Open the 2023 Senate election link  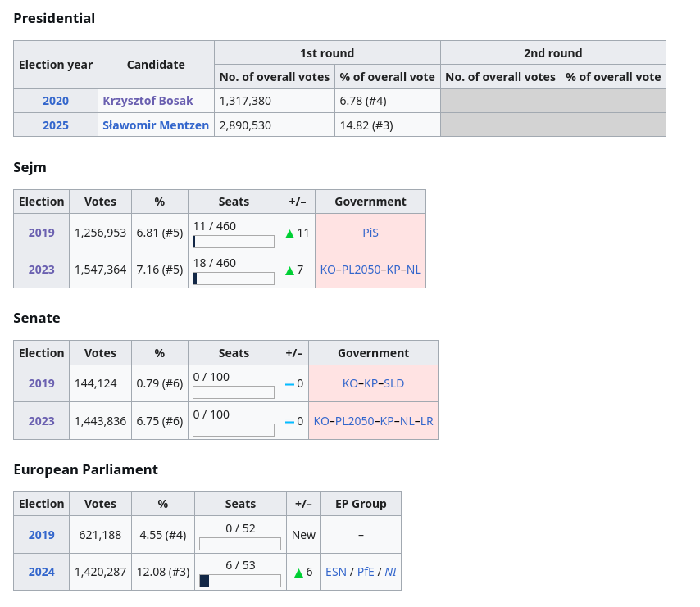tap(42, 421)
